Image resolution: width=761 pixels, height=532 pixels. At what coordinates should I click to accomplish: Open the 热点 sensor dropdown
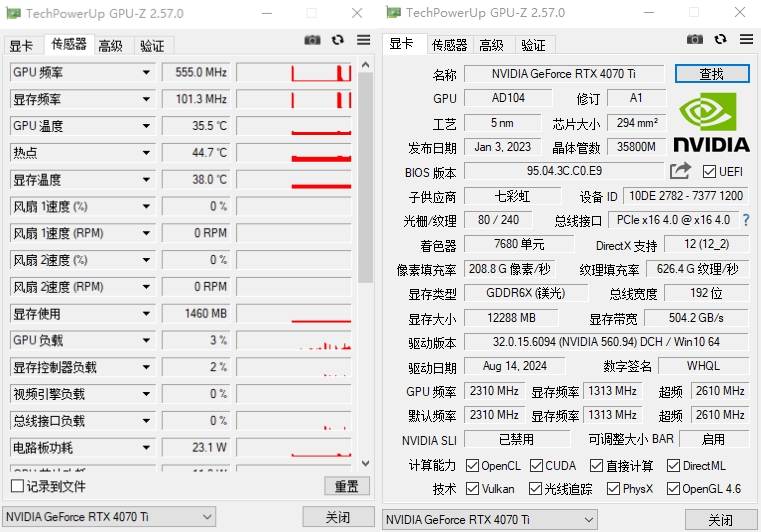point(146,153)
